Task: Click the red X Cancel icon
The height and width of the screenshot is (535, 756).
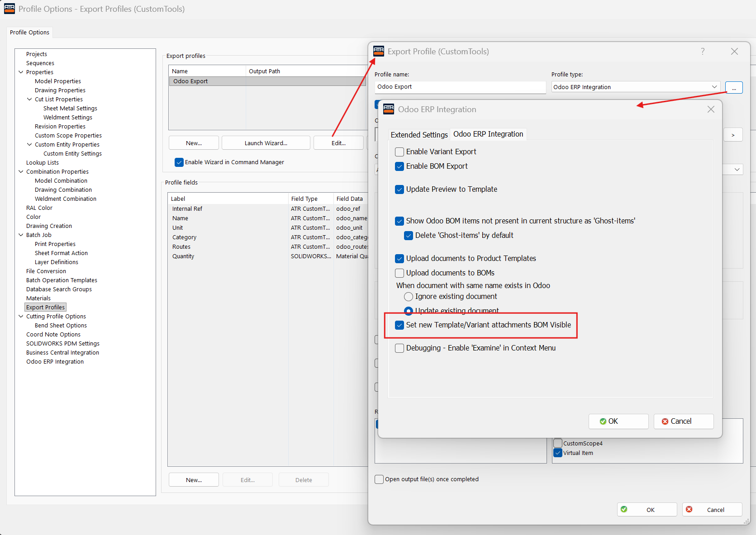Action: (665, 421)
